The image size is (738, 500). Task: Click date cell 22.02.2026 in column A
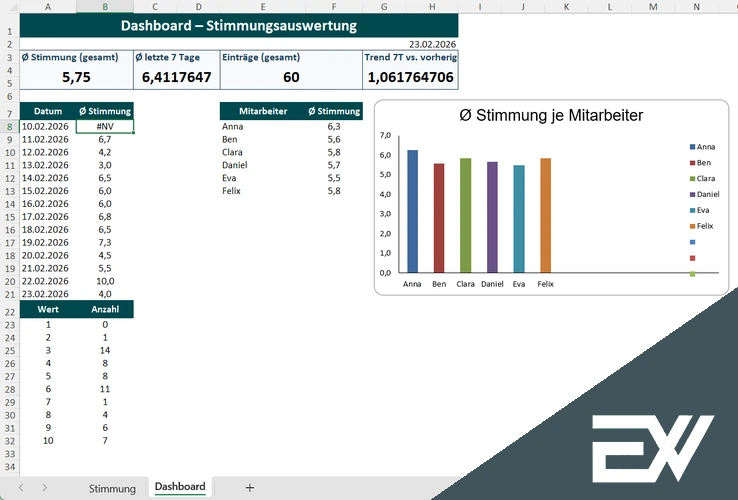(x=48, y=281)
